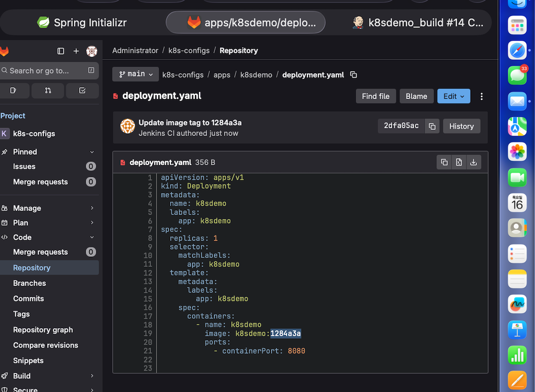Copy commit SHA 2dfa05ac icon
Image resolution: width=535 pixels, height=392 pixels.
pyautogui.click(x=432, y=127)
